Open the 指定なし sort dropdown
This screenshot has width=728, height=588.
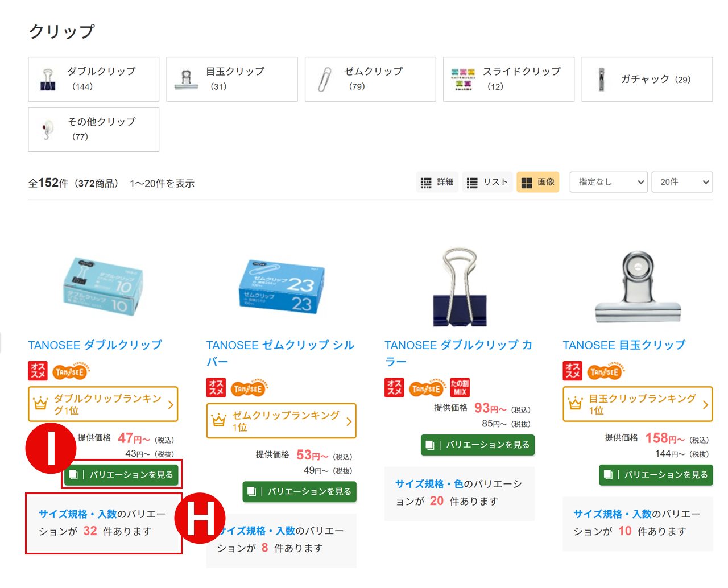609,182
